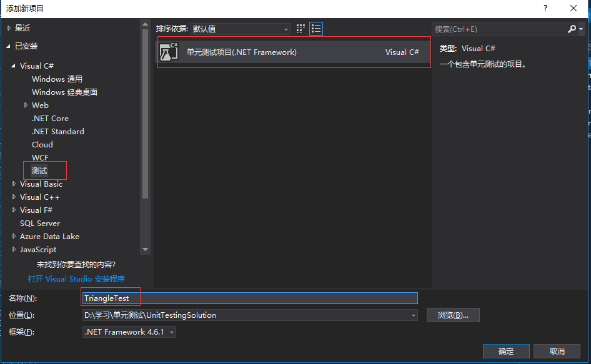Select Cloud category

[x=42, y=145]
